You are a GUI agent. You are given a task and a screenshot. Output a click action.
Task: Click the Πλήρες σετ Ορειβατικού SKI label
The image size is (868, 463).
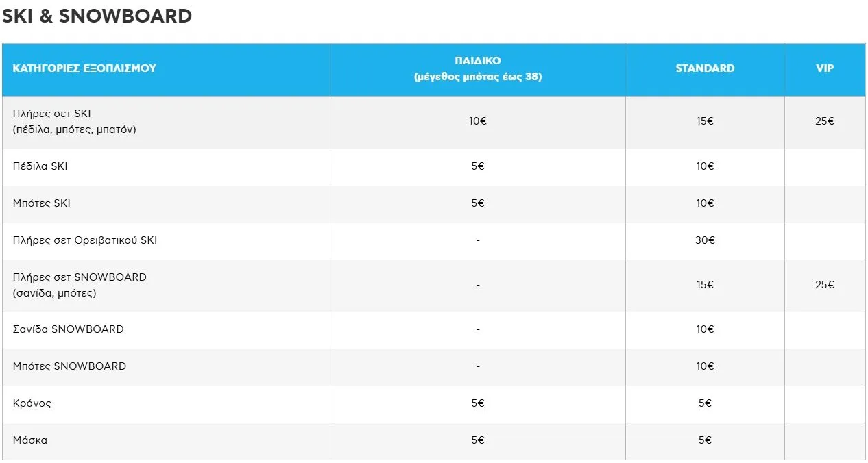(x=85, y=240)
